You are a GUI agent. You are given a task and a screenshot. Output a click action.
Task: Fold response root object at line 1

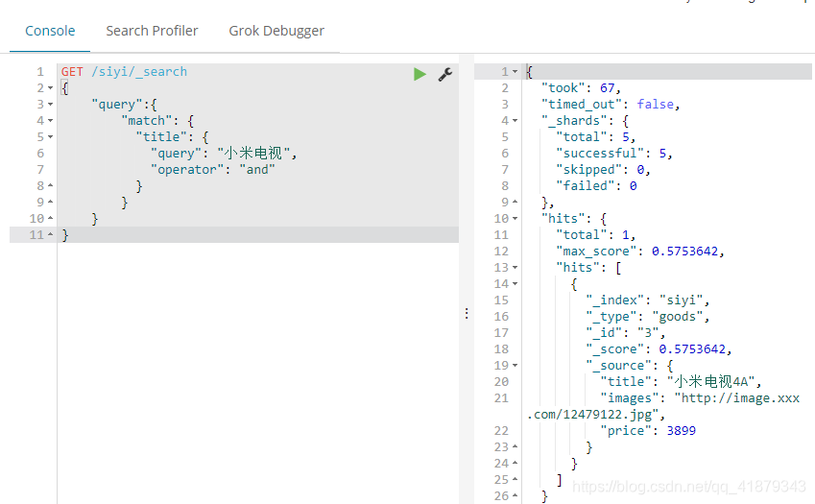coord(515,72)
